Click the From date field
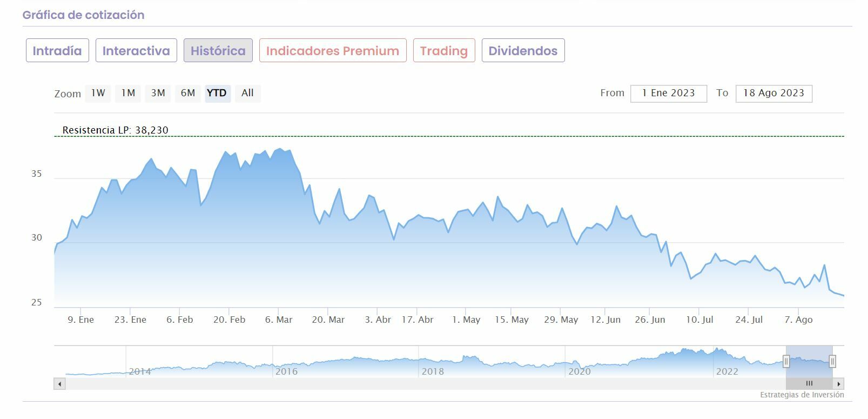This screenshot has height=419, width=868. coord(668,93)
